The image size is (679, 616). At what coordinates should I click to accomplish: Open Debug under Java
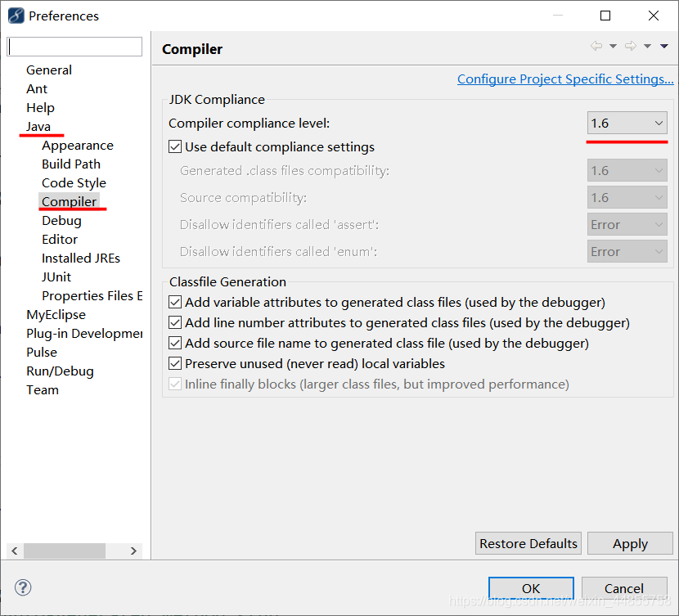click(61, 221)
